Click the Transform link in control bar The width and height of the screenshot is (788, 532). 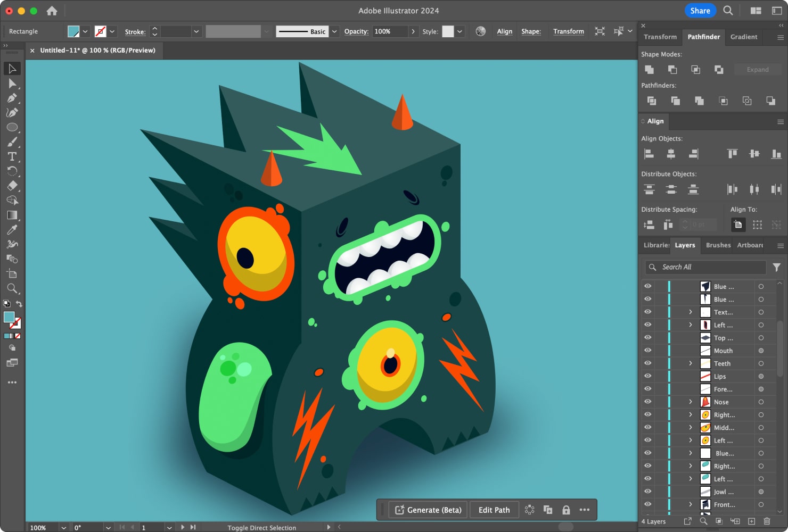(x=569, y=31)
